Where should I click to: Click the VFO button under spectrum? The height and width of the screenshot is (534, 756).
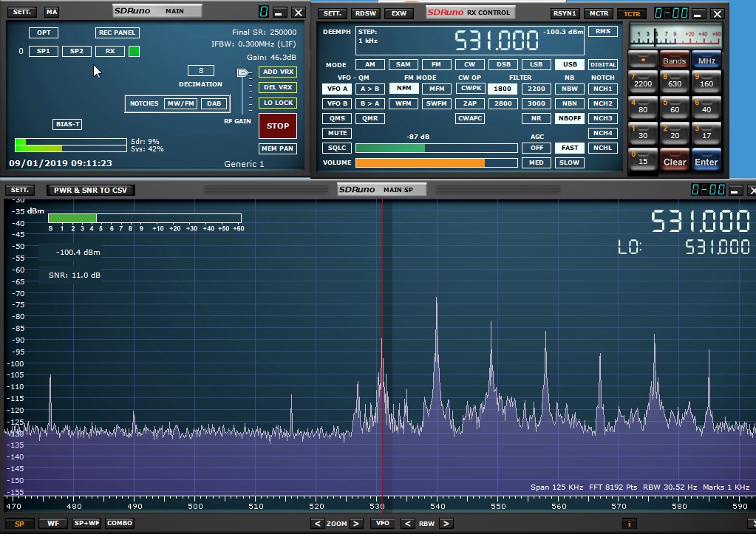pos(382,524)
